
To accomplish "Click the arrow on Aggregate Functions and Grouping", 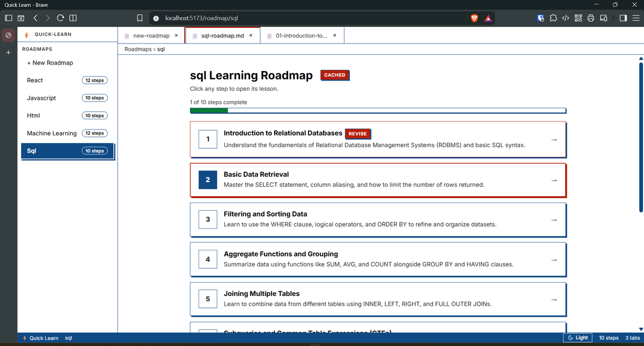I will pos(554,259).
